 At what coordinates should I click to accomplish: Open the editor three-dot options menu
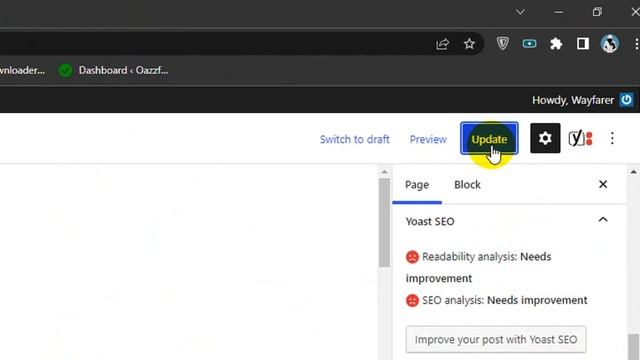[612, 138]
